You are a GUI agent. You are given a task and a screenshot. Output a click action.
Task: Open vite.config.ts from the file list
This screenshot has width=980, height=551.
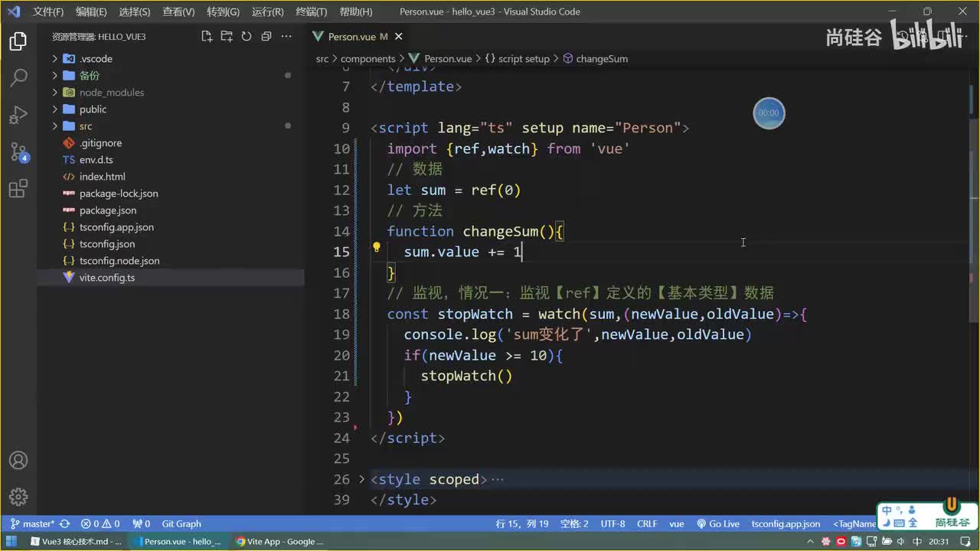click(x=106, y=278)
